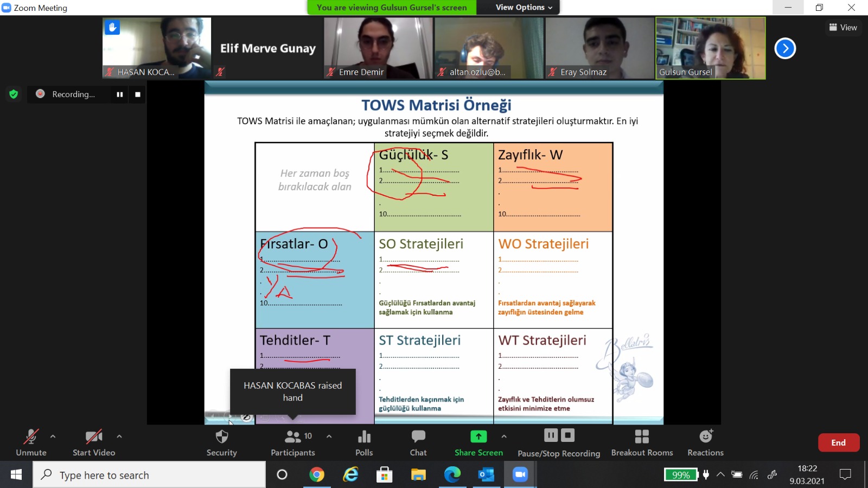Image resolution: width=868 pixels, height=488 pixels.
Task: Click the green encryption shield icon
Action: click(14, 94)
